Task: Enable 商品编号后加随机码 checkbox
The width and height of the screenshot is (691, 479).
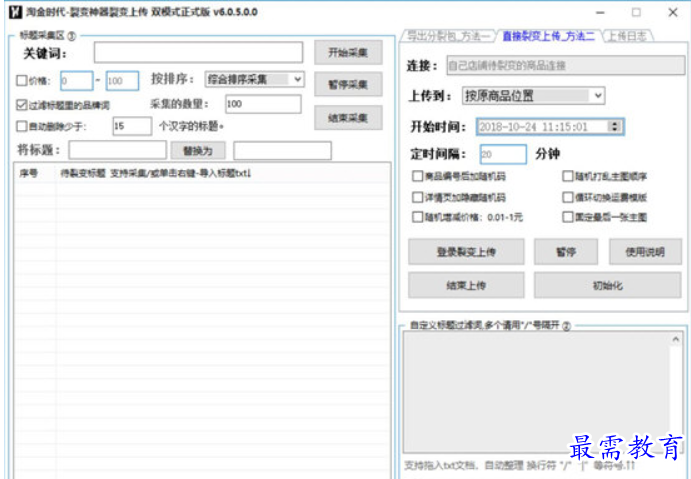Action: coord(417,176)
